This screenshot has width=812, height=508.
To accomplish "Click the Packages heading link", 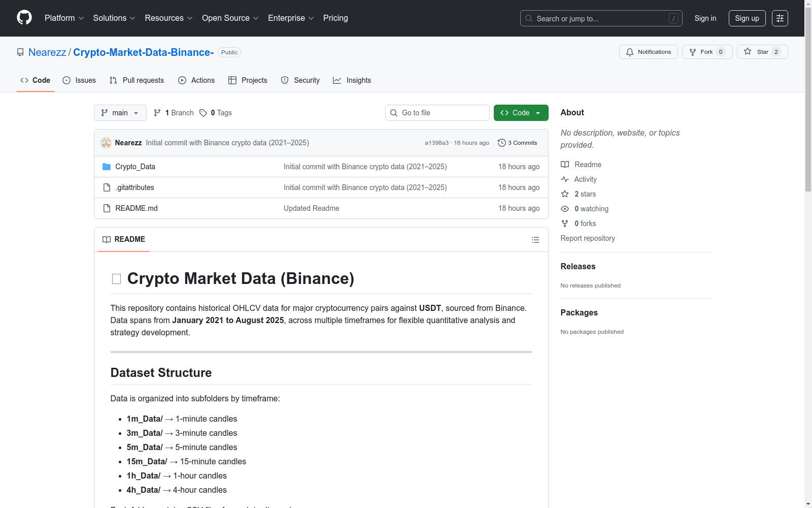I will pos(579,312).
